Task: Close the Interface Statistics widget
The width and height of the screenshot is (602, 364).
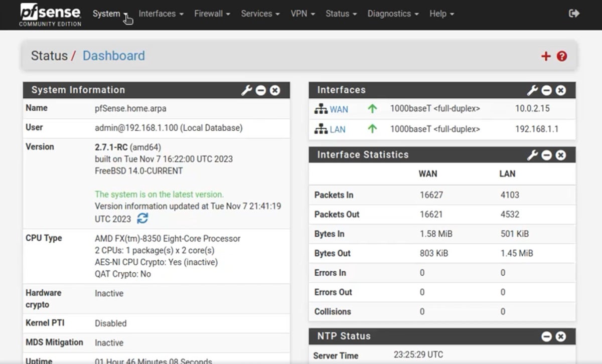Action: click(561, 155)
